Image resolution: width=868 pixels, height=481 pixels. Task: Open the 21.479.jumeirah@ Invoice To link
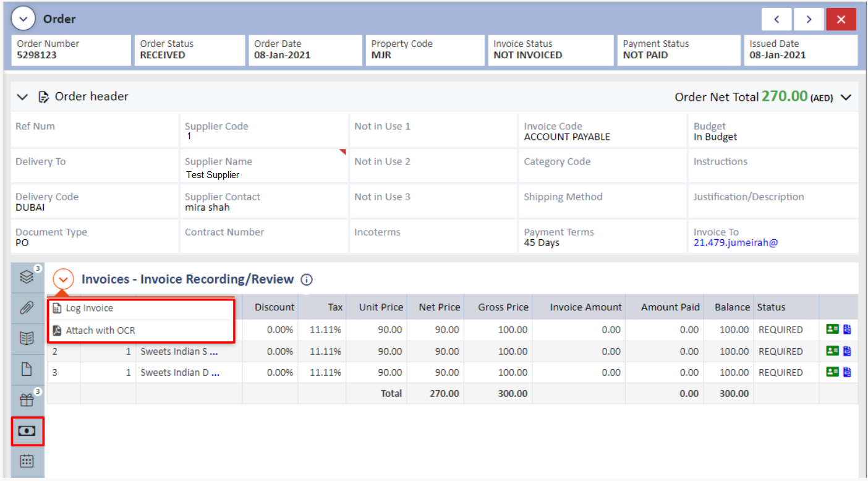pos(736,242)
